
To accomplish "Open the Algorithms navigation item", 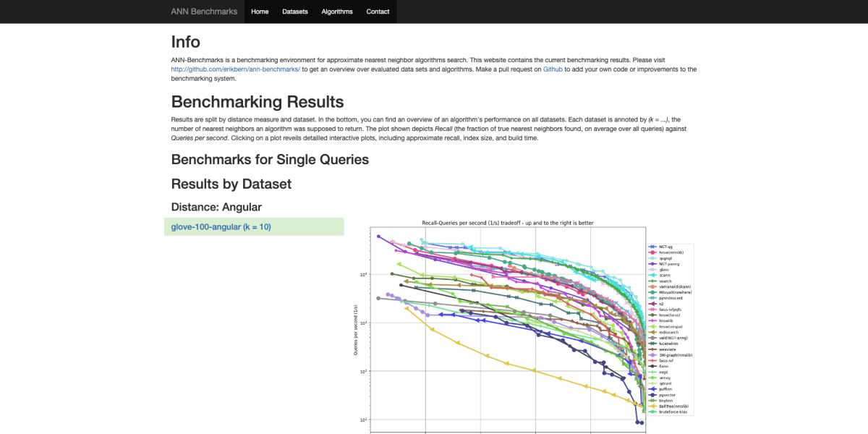I will pos(337,12).
